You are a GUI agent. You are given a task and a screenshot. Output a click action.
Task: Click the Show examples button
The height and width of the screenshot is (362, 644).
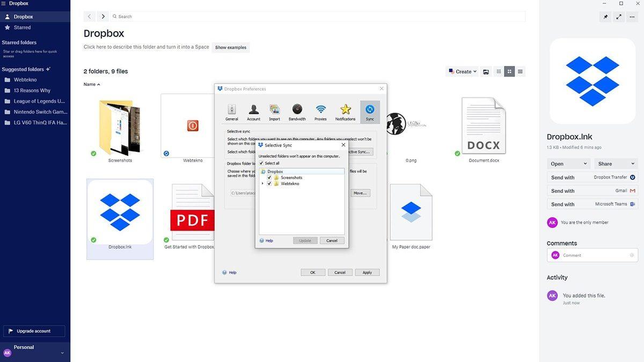point(230,47)
